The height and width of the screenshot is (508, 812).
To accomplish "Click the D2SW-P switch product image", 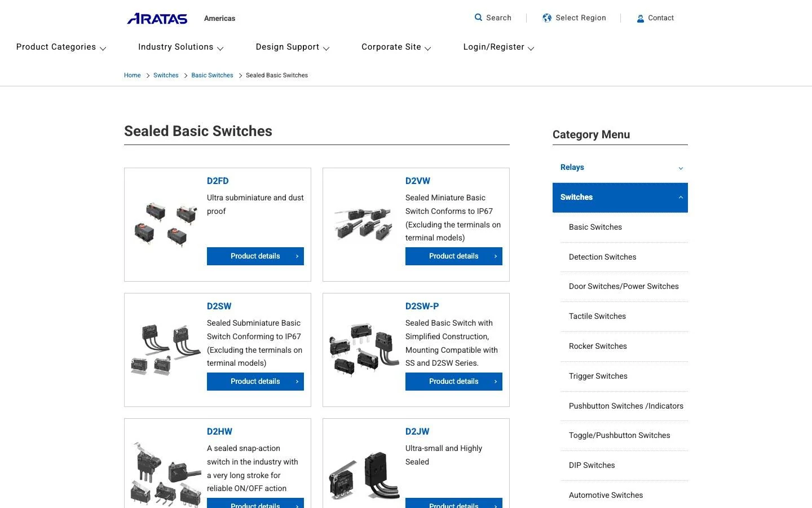I will coord(364,349).
